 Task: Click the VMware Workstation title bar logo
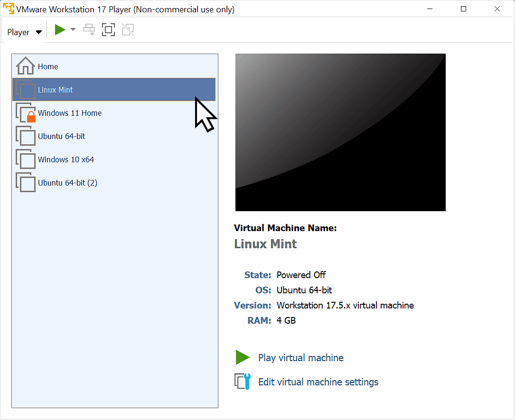click(x=8, y=9)
